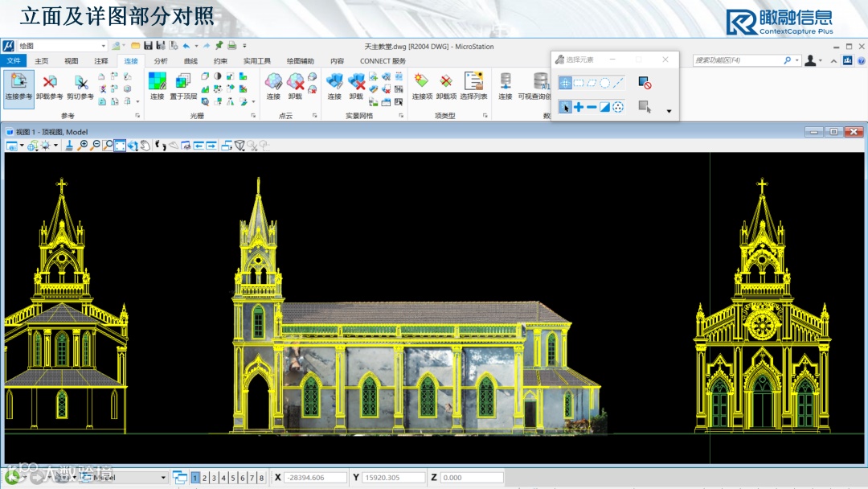Toggle the circle selection method
This screenshot has width=868, height=489.
pos(604,83)
